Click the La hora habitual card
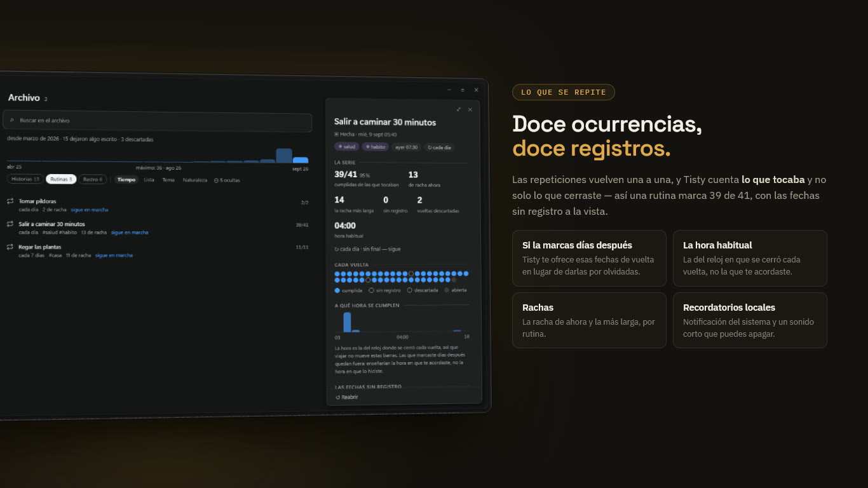 click(750, 258)
